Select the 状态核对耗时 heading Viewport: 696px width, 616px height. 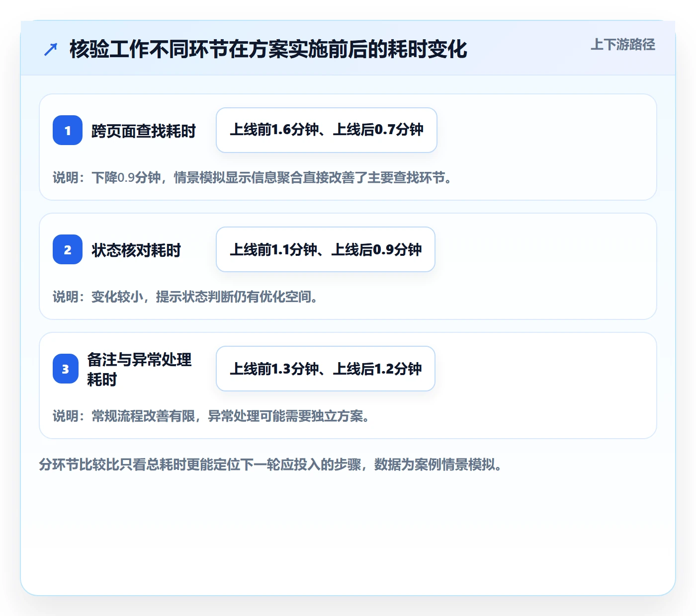click(136, 250)
